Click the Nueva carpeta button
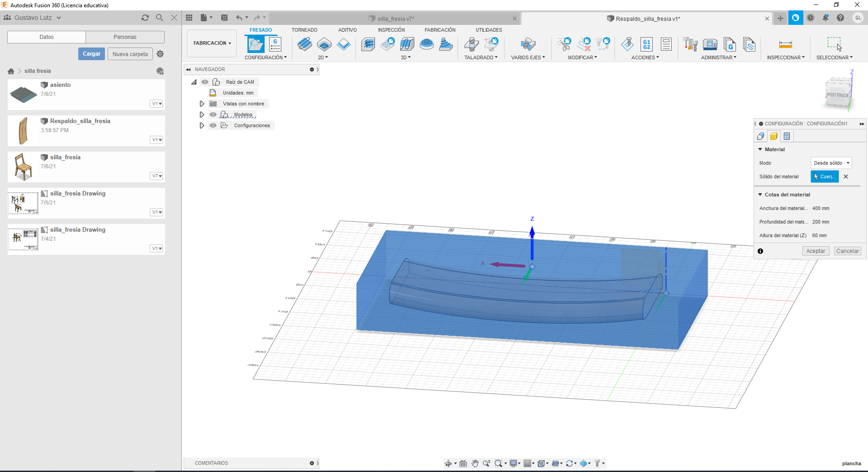The image size is (868, 472). point(130,54)
